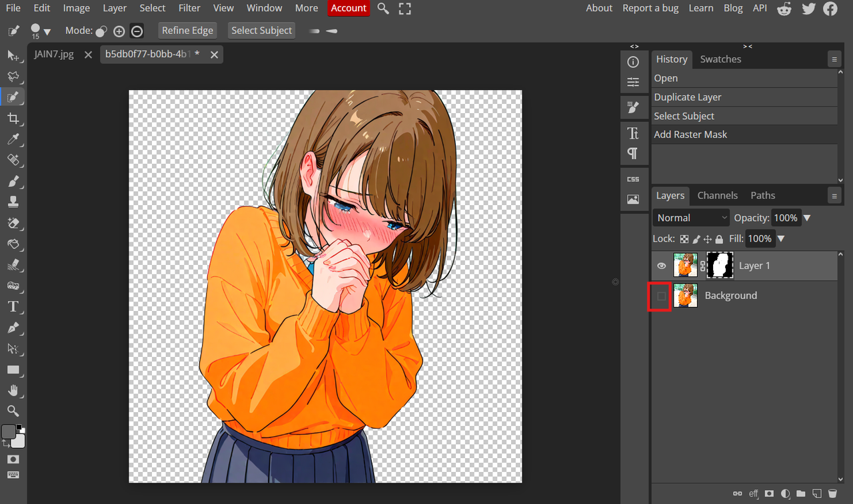The image size is (853, 504).
Task: Toggle lock all padlock icon
Action: [719, 239]
